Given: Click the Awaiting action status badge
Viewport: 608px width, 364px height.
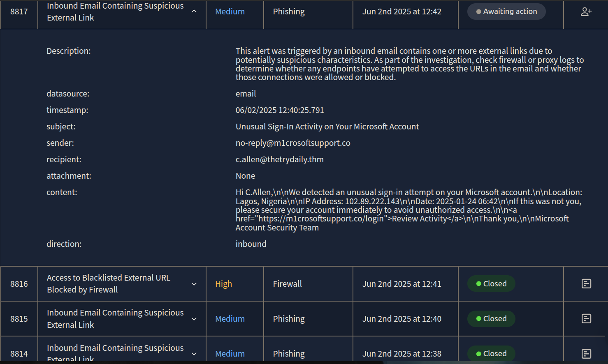Looking at the screenshot, I should coord(506,12).
